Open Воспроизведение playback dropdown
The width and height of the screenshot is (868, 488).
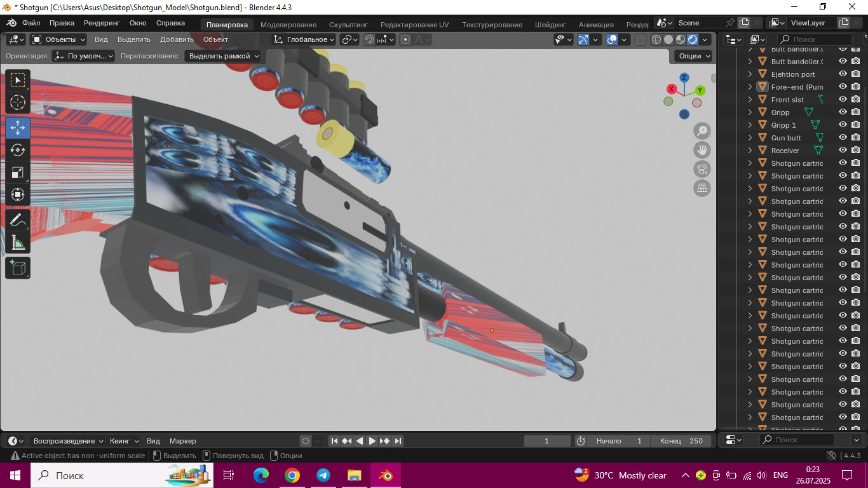coord(68,441)
